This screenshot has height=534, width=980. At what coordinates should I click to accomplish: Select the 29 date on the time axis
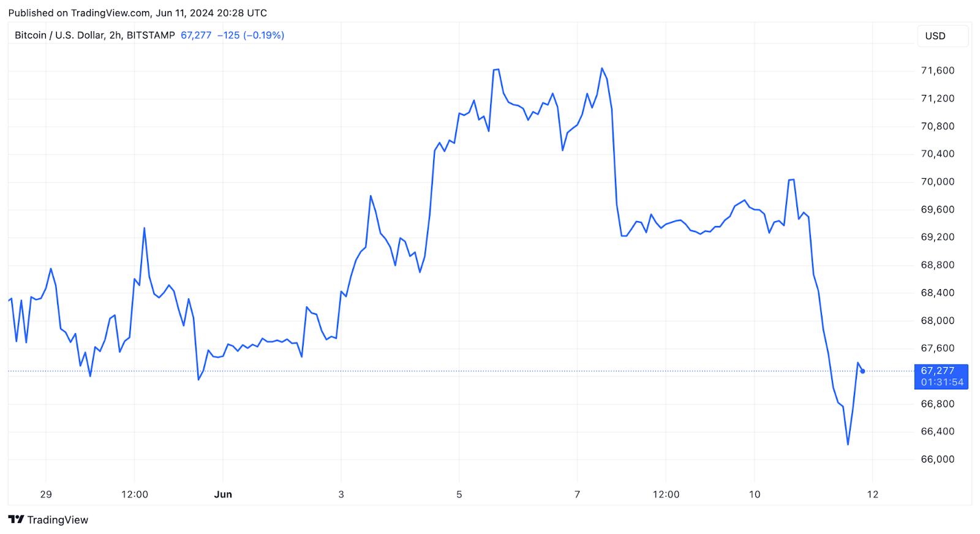(x=46, y=494)
